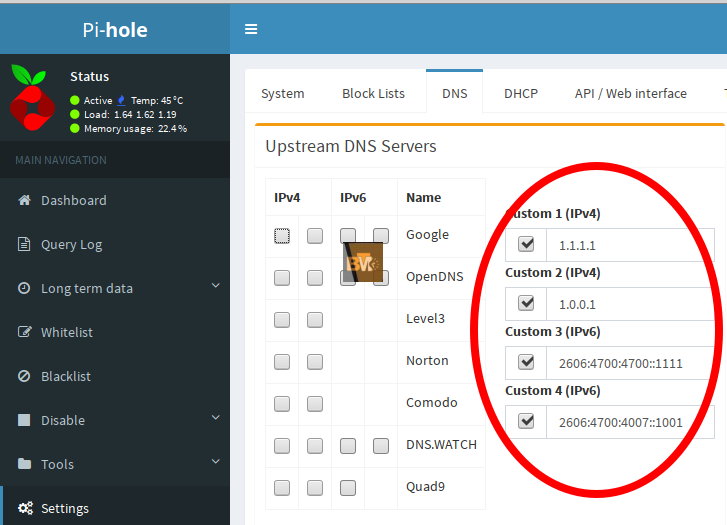Click the Google provider name
The width and height of the screenshot is (727, 525).
coord(427,235)
